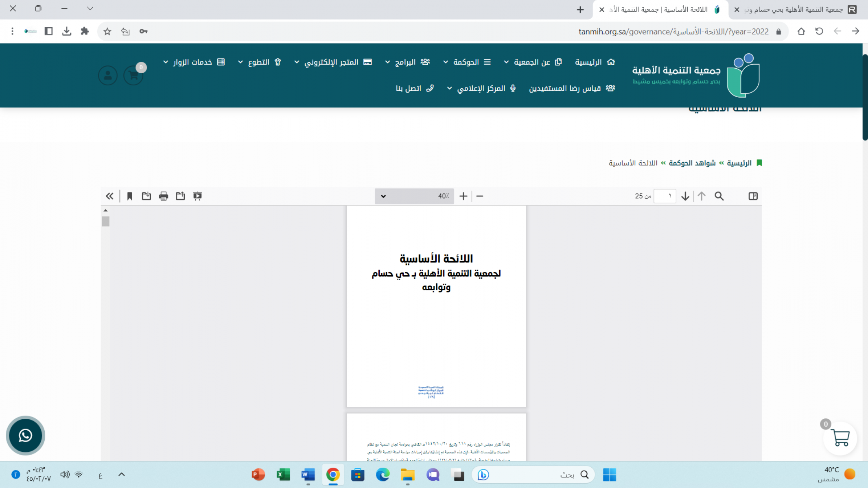Share this page icon

tap(125, 31)
